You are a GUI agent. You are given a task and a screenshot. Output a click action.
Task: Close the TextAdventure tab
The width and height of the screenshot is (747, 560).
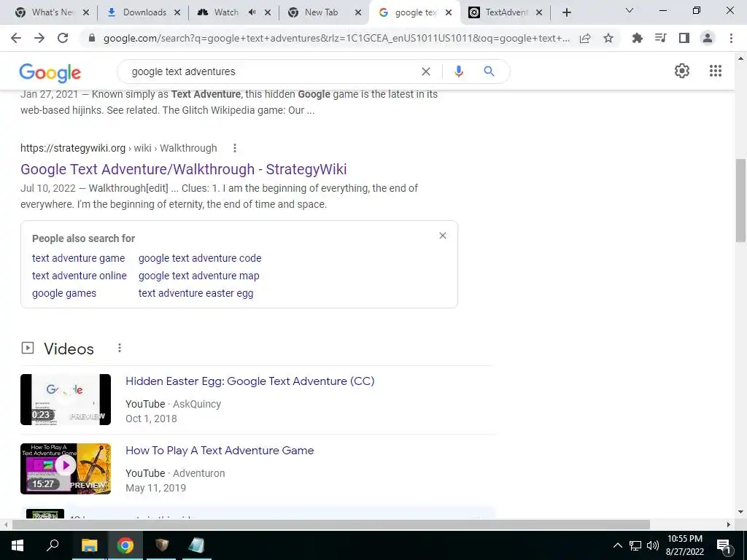539,13
